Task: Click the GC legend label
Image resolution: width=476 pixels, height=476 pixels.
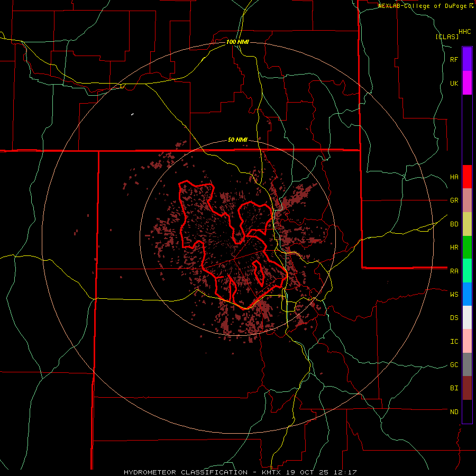Action: coord(454,364)
